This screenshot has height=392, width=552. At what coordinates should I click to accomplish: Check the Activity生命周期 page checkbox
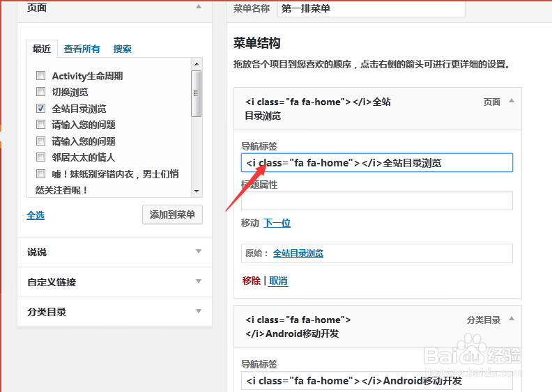pyautogui.click(x=41, y=76)
